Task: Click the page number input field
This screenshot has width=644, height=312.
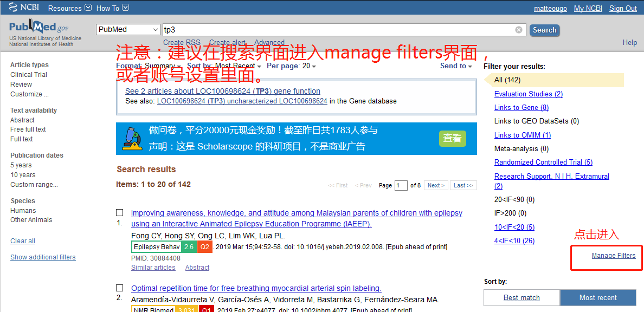Action: (401, 185)
